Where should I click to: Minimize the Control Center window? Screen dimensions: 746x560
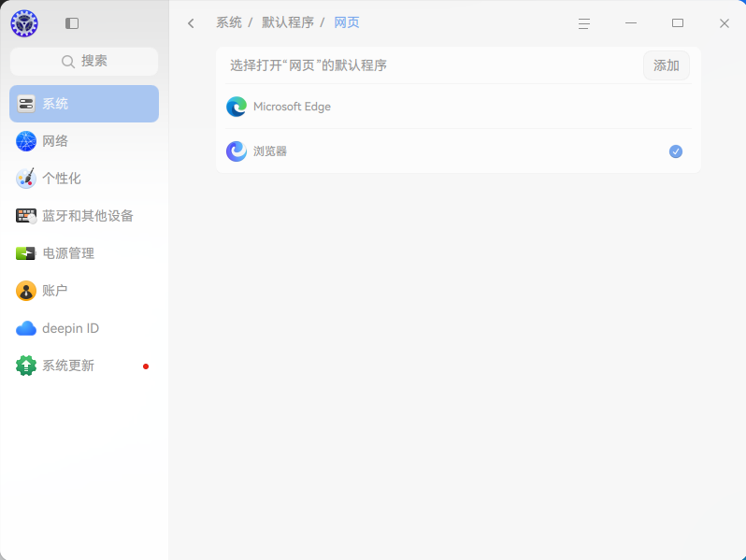pos(631,23)
